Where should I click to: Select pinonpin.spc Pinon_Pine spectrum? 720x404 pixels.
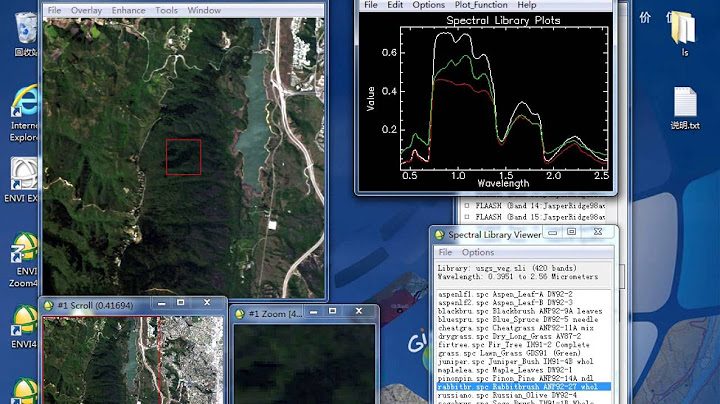[x=523, y=379]
